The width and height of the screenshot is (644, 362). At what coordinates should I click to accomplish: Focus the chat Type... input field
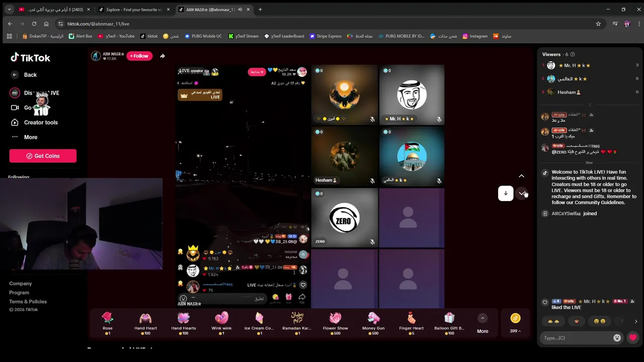[576, 338]
